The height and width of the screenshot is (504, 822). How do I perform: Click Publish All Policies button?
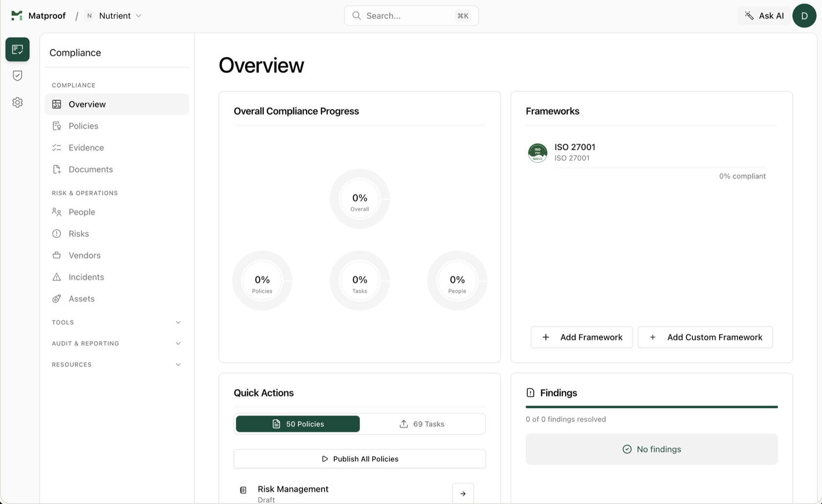click(x=360, y=459)
